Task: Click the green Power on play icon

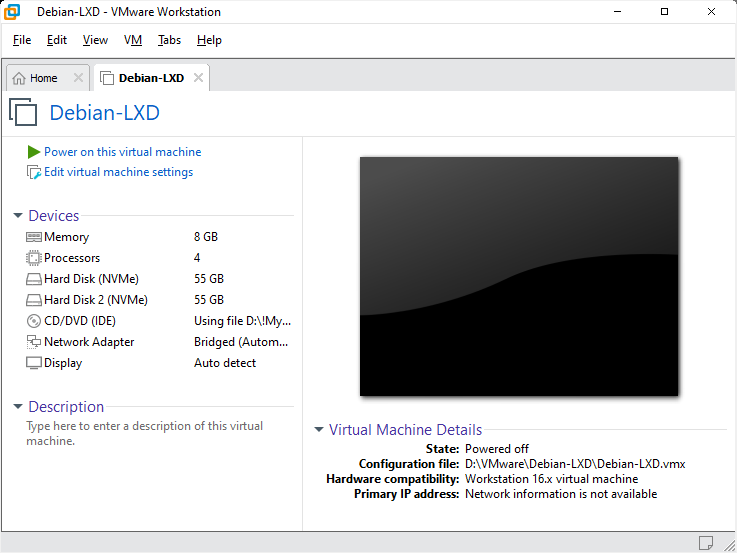Action: [33, 152]
